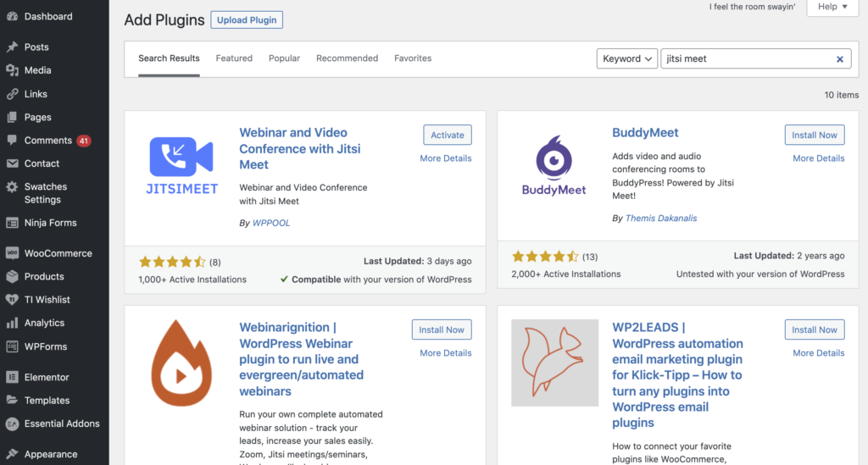Image resolution: width=868 pixels, height=465 pixels.
Task: Open the Themis Dakanalis author link
Action: pos(661,218)
